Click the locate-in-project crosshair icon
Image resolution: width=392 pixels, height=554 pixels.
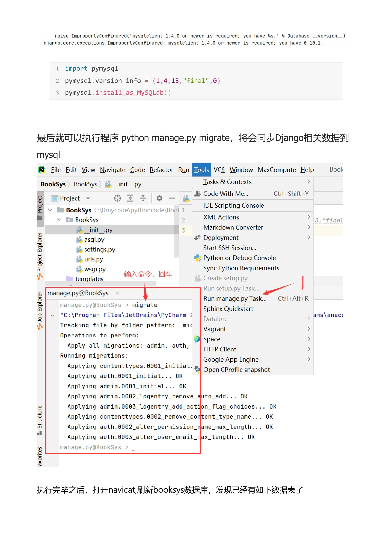pos(117,198)
